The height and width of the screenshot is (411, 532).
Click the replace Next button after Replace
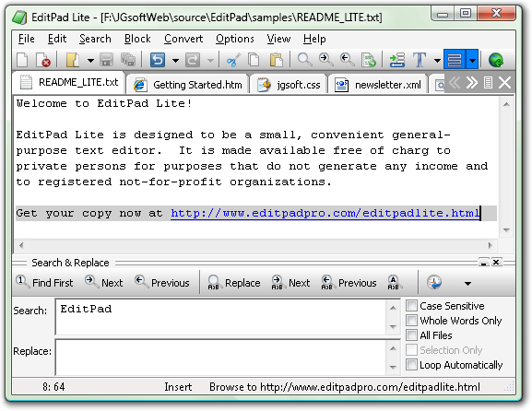[290, 283]
